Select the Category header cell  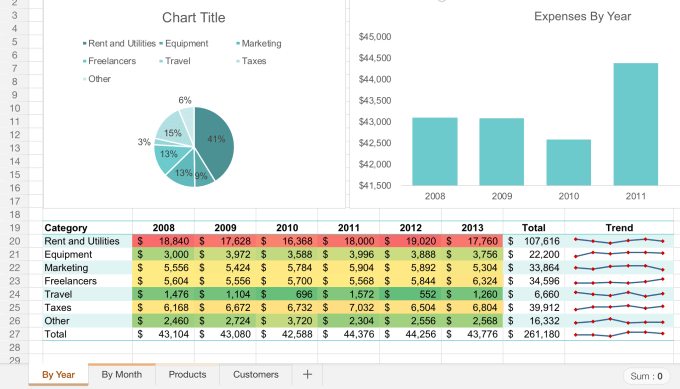coord(88,228)
